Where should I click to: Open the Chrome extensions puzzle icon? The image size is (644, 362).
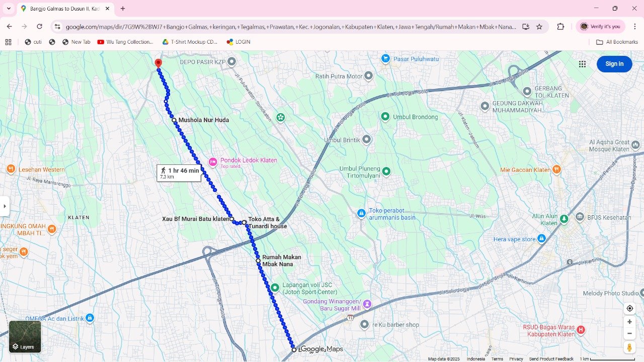560,27
